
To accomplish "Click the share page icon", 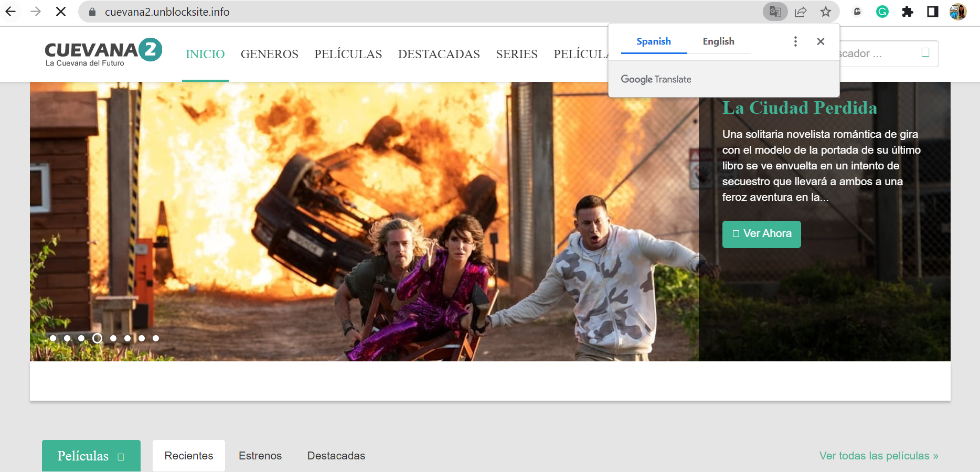I will pyautogui.click(x=801, y=12).
